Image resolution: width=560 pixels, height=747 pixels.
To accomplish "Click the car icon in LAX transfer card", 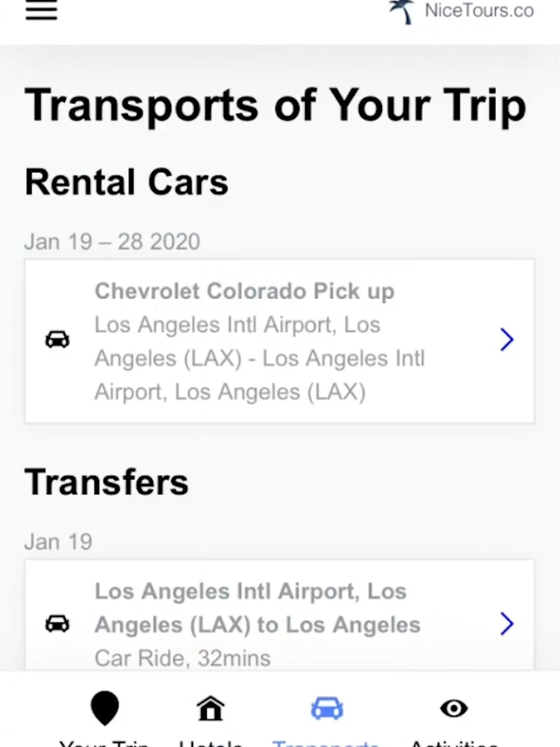I will click(58, 623).
